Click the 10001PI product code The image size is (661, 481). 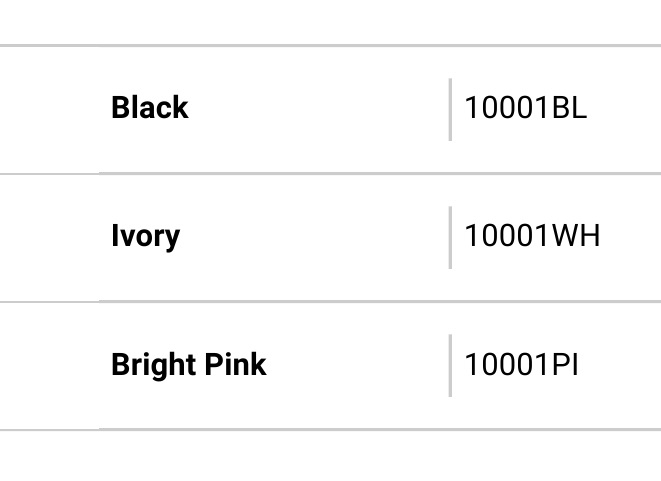pos(521,365)
